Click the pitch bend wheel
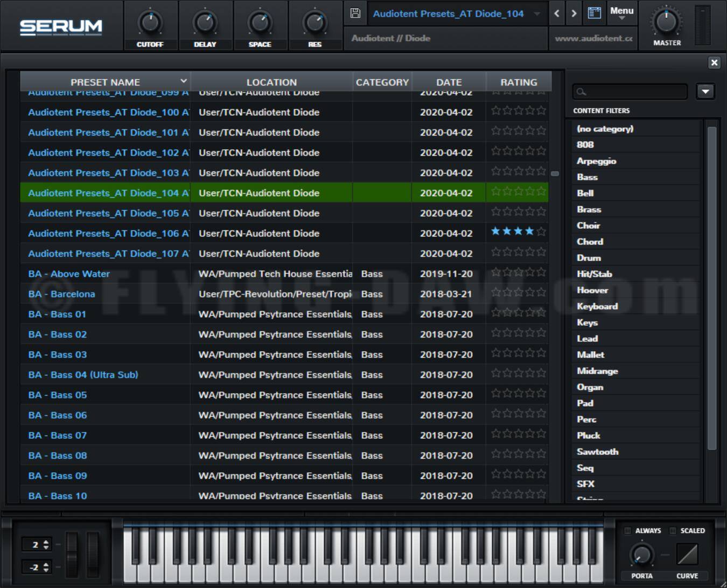 [72, 555]
